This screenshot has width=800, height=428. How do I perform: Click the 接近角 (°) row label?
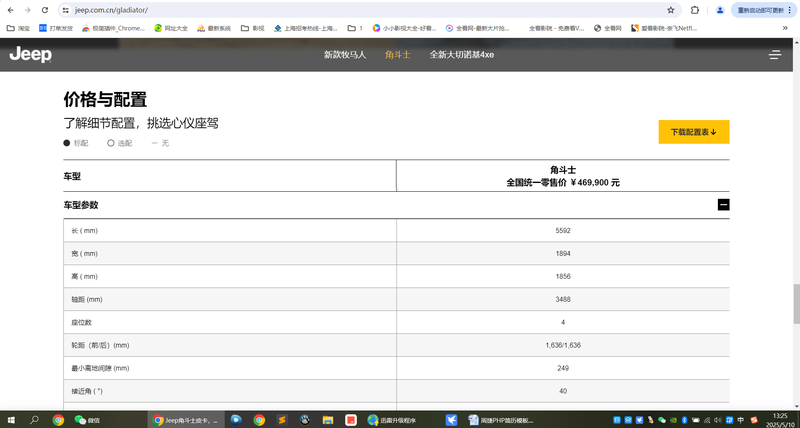(87, 391)
